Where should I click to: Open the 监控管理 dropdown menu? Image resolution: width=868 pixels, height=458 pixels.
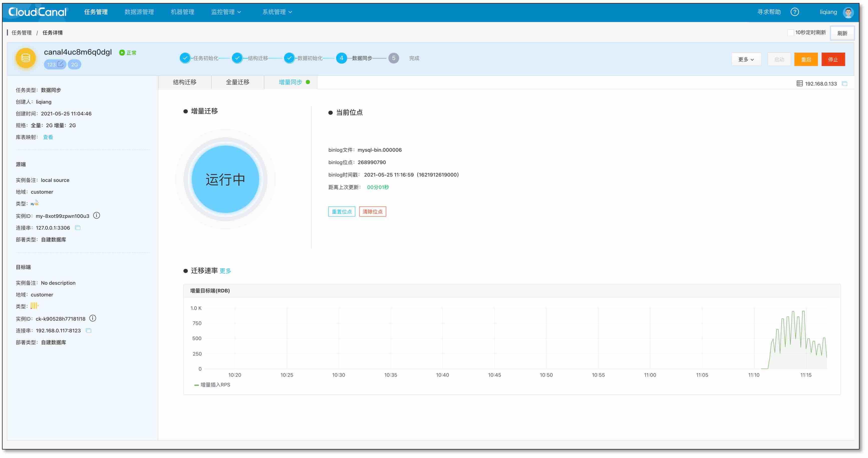[x=226, y=12]
